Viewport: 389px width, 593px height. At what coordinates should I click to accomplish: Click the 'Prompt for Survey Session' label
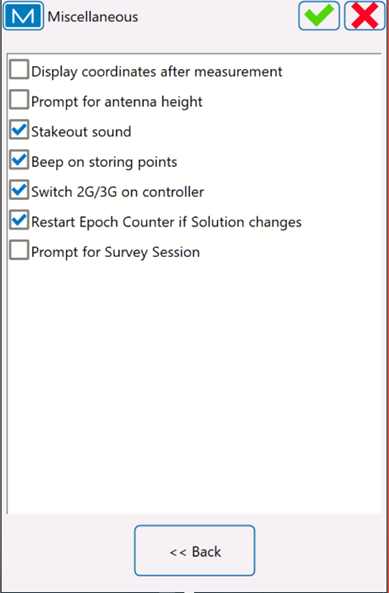pyautogui.click(x=115, y=252)
